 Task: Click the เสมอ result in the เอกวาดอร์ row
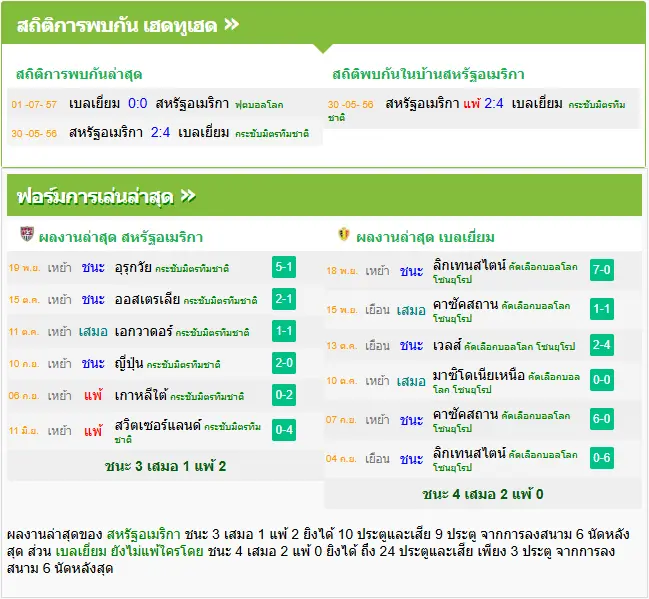coord(93,332)
